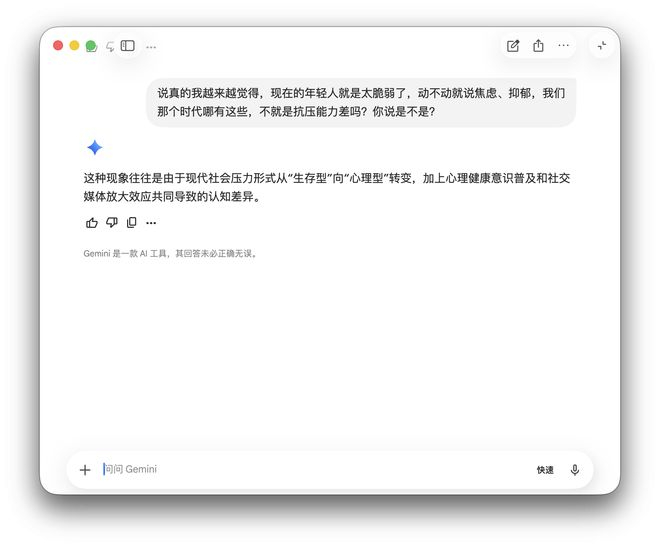660x547 pixels.
Task: Activate voice input microphone
Action: pyautogui.click(x=575, y=470)
